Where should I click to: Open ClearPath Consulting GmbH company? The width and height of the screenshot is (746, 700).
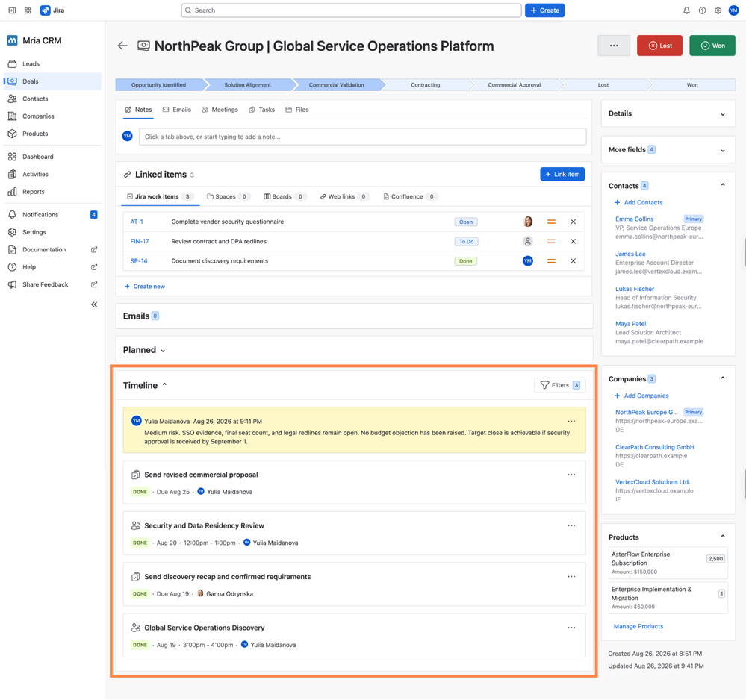click(655, 448)
